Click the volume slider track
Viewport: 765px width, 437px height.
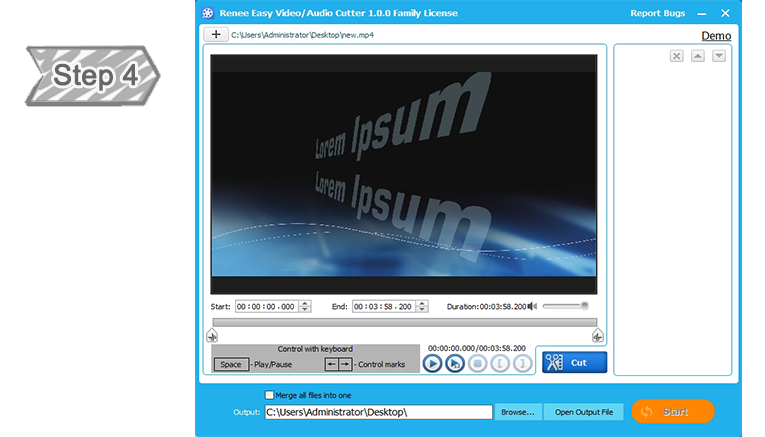click(x=565, y=306)
